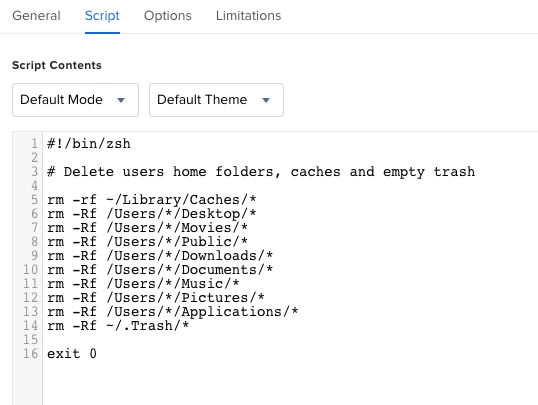Click the .Trash rm command line
Image resolution: width=538 pixels, height=405 pixels.
(x=118, y=326)
